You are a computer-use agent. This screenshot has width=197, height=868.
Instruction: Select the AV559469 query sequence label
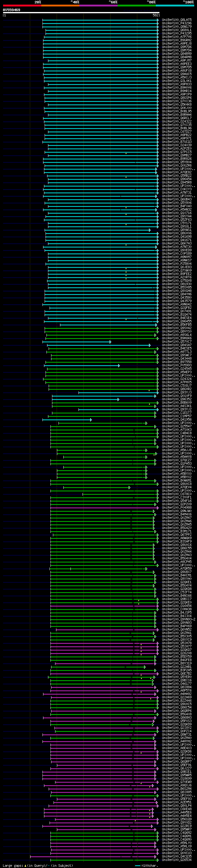coord(11,10)
